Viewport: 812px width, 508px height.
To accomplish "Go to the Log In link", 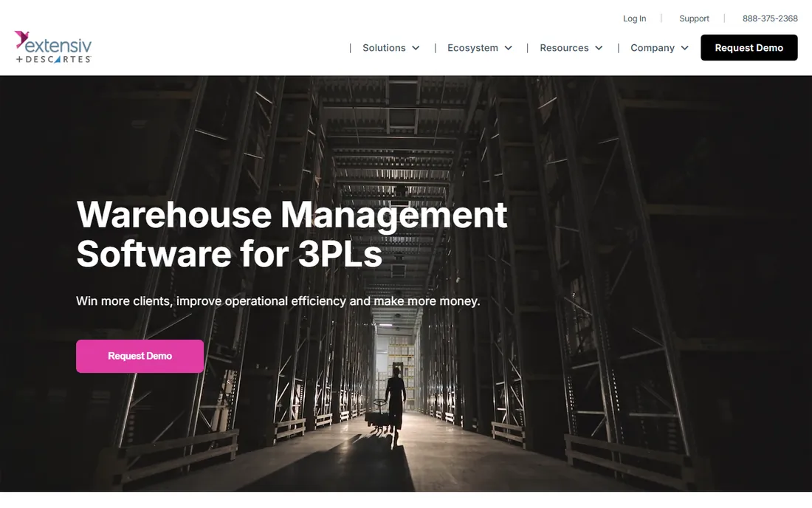I will coord(634,18).
